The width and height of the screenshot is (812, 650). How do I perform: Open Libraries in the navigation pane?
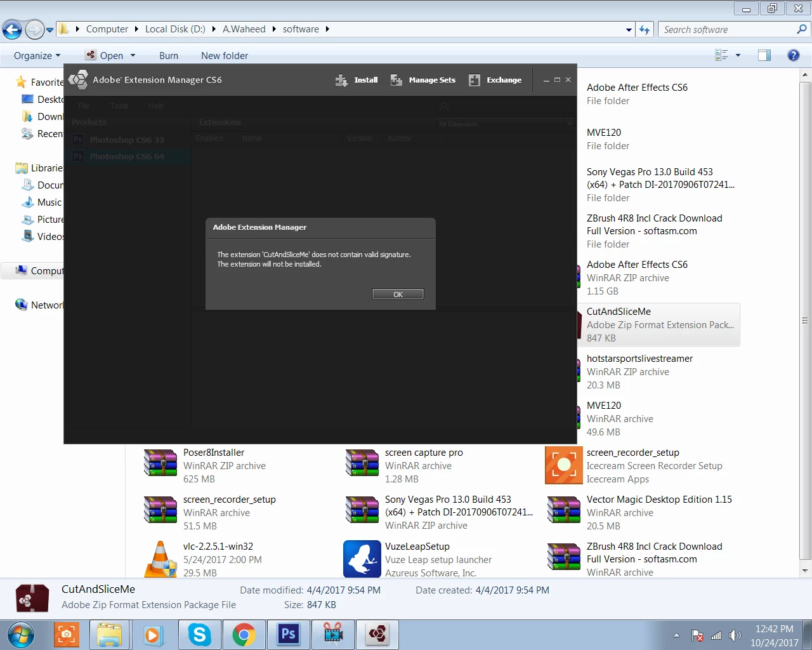pyautogui.click(x=39, y=168)
